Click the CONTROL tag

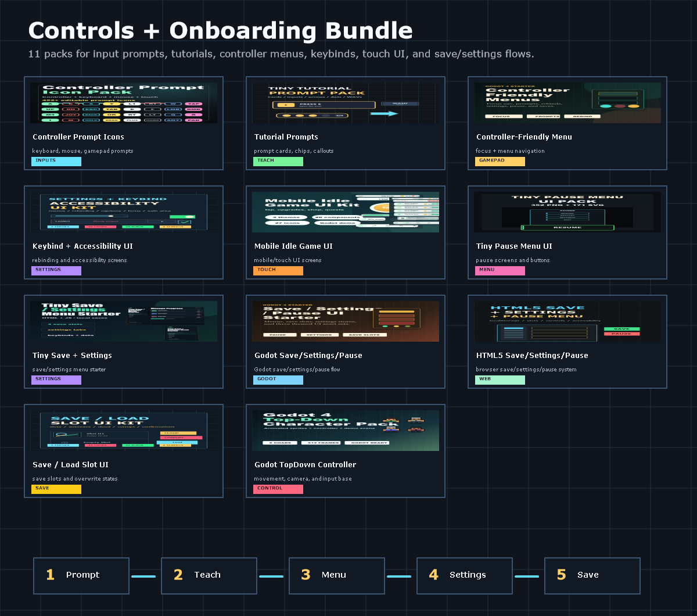[278, 489]
